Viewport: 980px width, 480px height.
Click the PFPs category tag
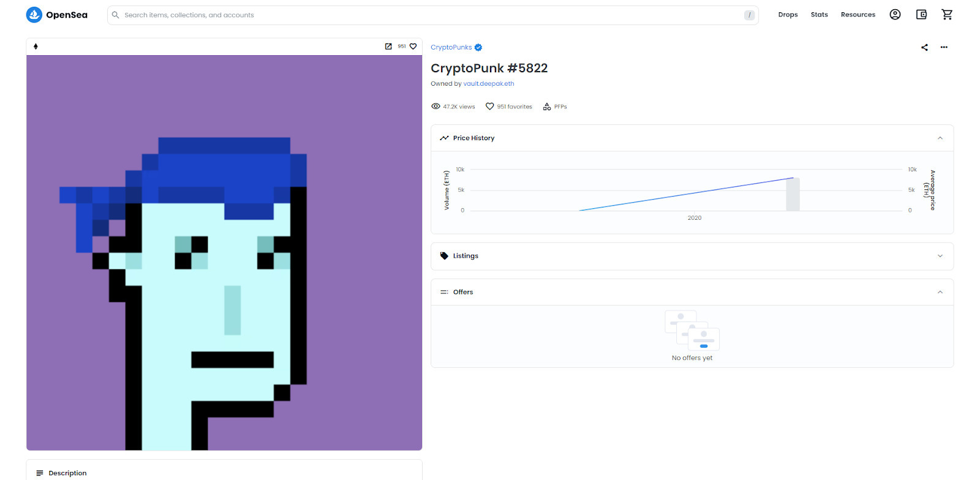pyautogui.click(x=555, y=107)
